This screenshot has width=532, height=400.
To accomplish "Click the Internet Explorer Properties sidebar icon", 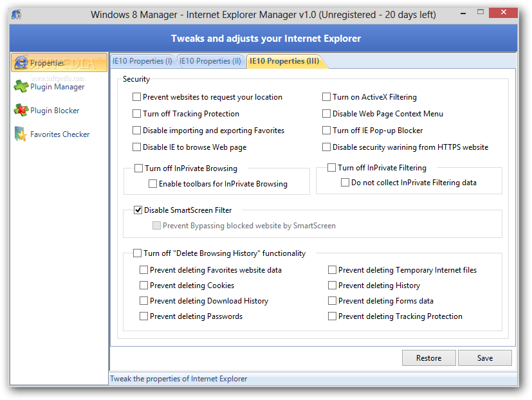I will pyautogui.click(x=21, y=62).
